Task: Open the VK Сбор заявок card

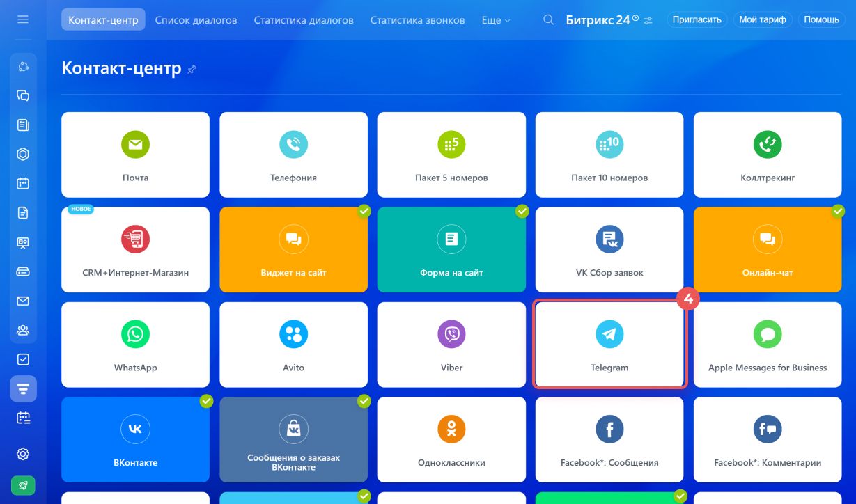Action: pyautogui.click(x=609, y=249)
